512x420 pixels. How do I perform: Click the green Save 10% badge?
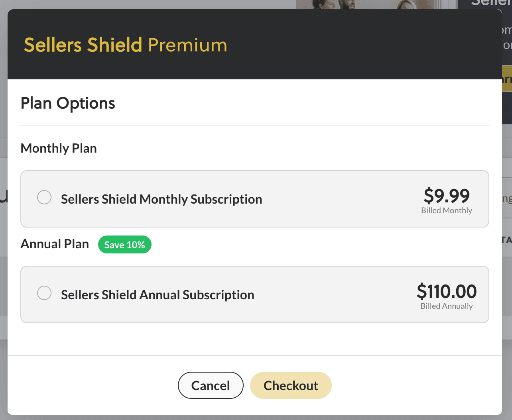(x=125, y=245)
